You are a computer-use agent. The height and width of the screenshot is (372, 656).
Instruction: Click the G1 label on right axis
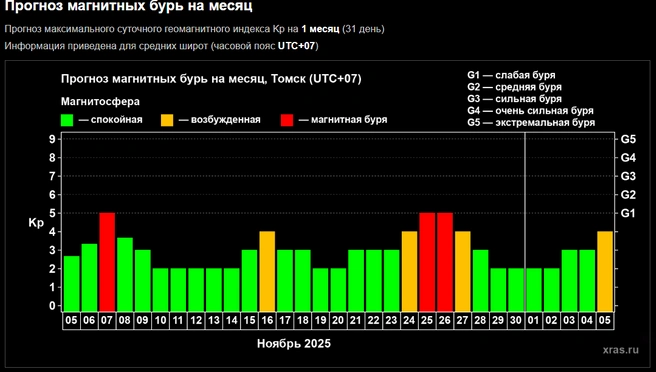tap(628, 213)
